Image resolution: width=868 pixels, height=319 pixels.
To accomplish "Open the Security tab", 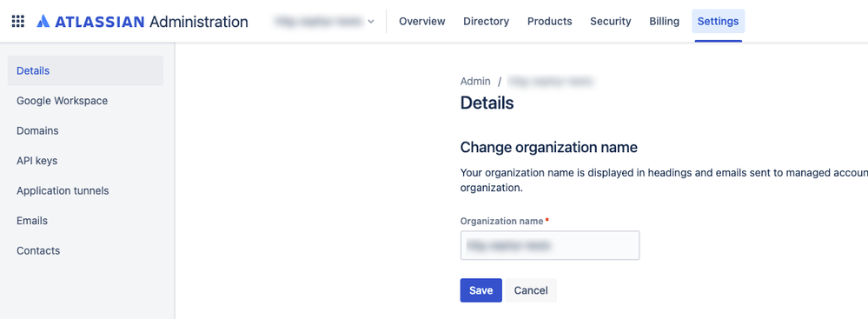I will click(x=611, y=22).
